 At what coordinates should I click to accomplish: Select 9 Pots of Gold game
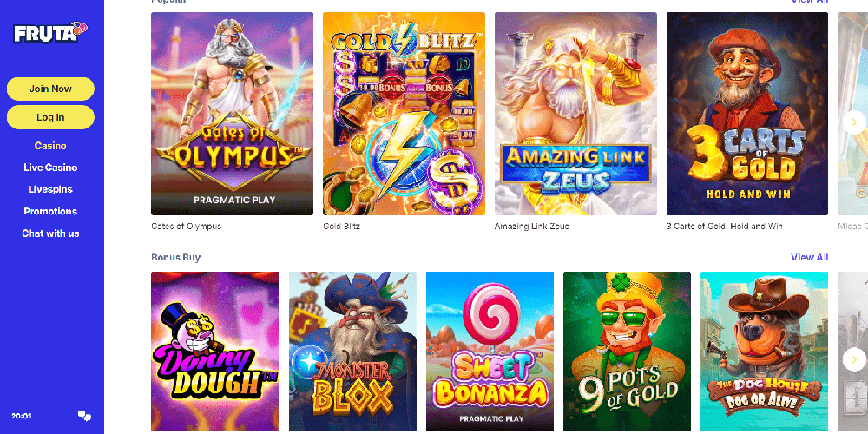(x=628, y=352)
